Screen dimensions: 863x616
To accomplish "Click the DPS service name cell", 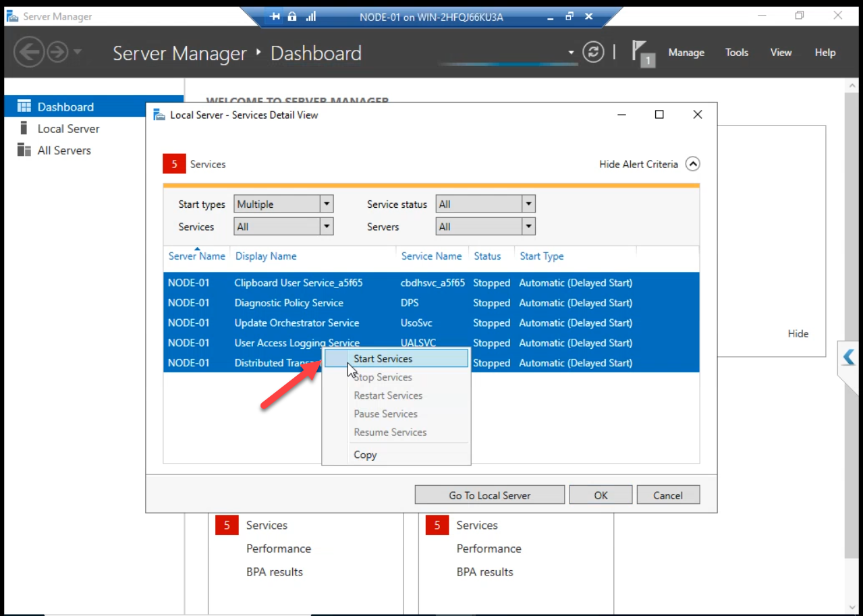I will point(410,303).
